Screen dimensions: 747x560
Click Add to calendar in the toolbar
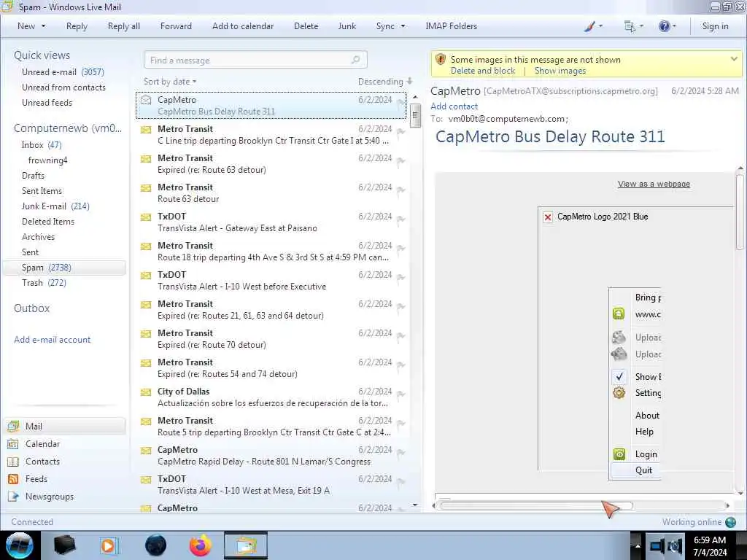(x=243, y=27)
